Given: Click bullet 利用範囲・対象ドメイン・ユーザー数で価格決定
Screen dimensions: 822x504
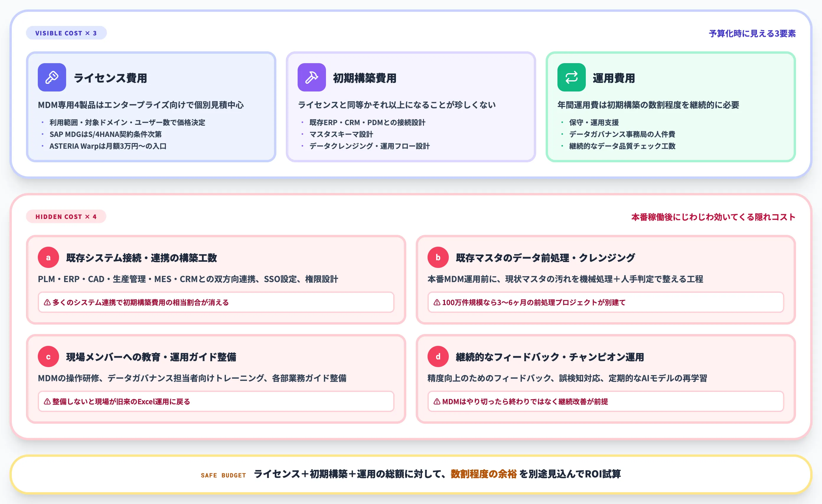Looking at the screenshot, I should tap(128, 122).
